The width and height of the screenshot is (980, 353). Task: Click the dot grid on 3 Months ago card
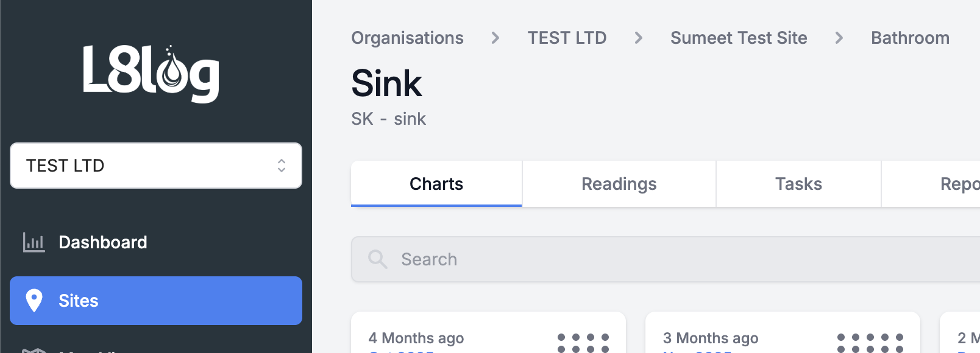point(870,343)
